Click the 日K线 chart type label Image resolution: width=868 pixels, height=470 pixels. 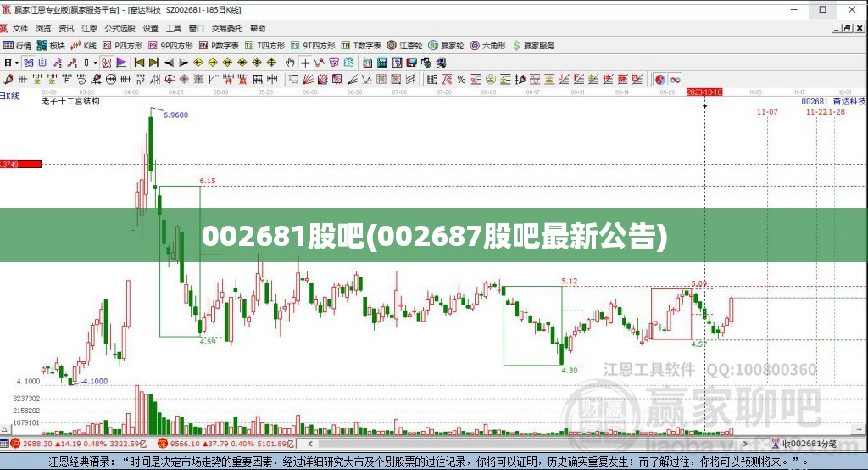(9, 96)
